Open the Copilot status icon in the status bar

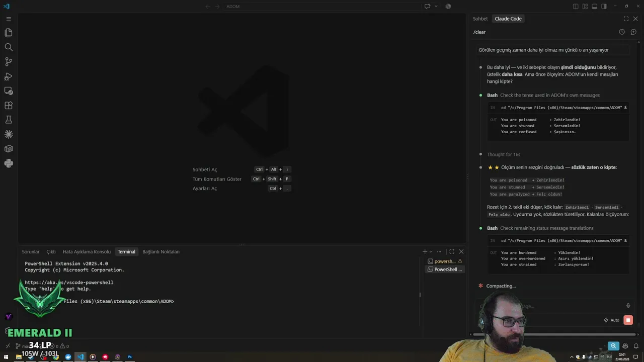click(625, 346)
